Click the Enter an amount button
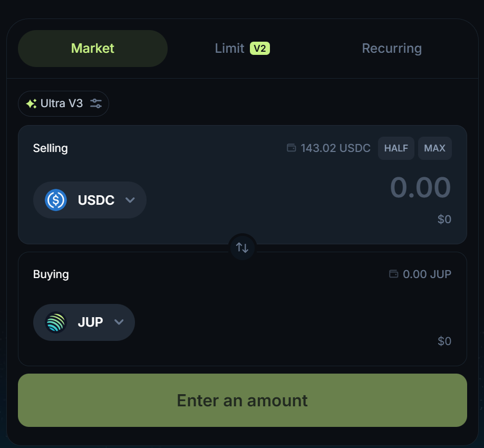Image resolution: width=484 pixels, height=448 pixels. [243, 401]
